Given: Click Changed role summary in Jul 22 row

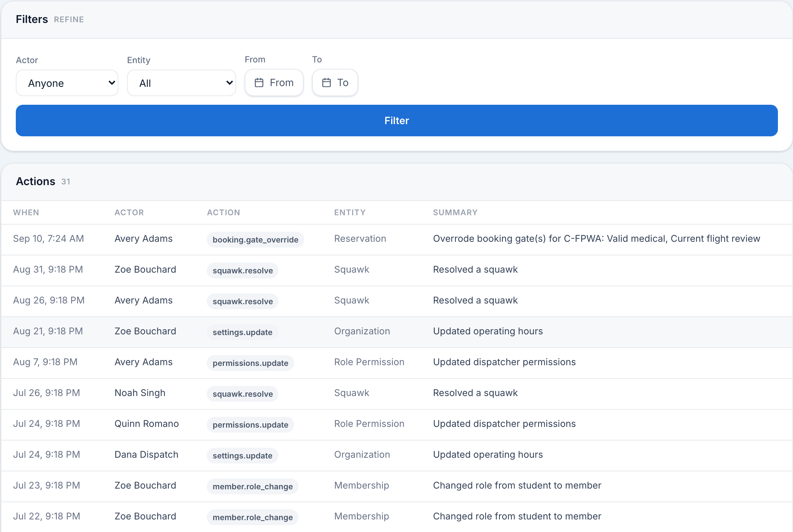Looking at the screenshot, I should click(x=517, y=516).
